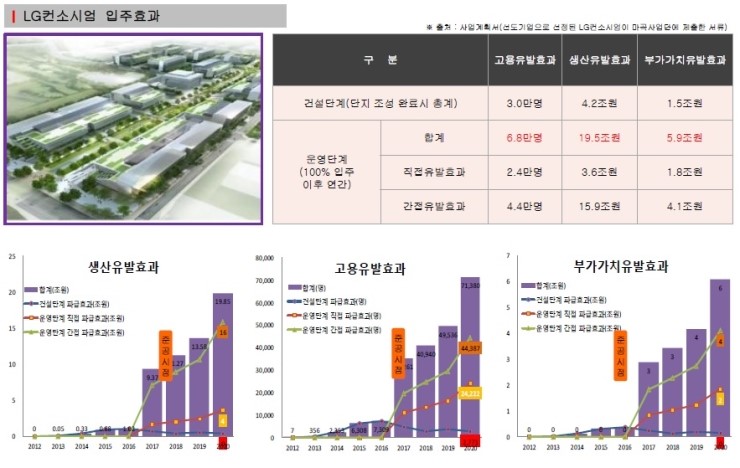Click the red '19.5조원' total value
The height and width of the screenshot is (468, 740).
pos(599,138)
